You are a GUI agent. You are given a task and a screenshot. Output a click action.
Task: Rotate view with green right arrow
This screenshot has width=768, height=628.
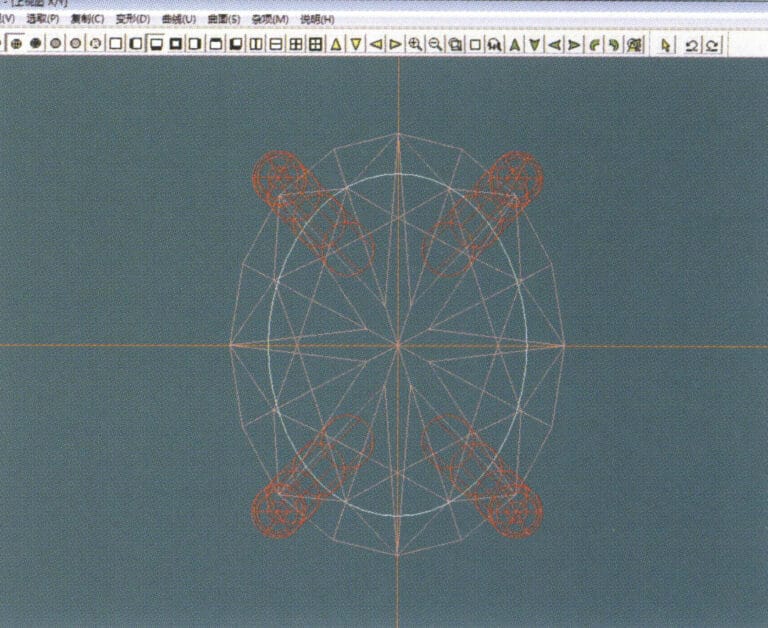click(574, 45)
